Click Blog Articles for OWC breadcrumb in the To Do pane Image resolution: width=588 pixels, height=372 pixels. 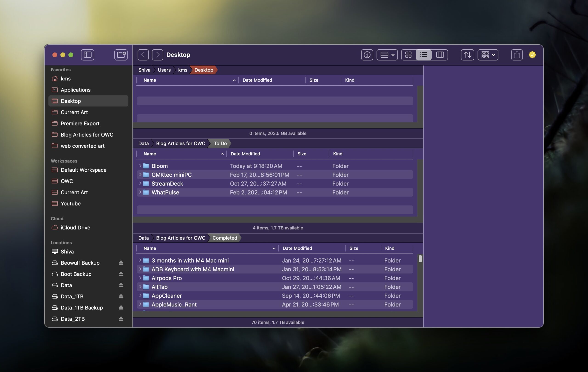(181, 143)
